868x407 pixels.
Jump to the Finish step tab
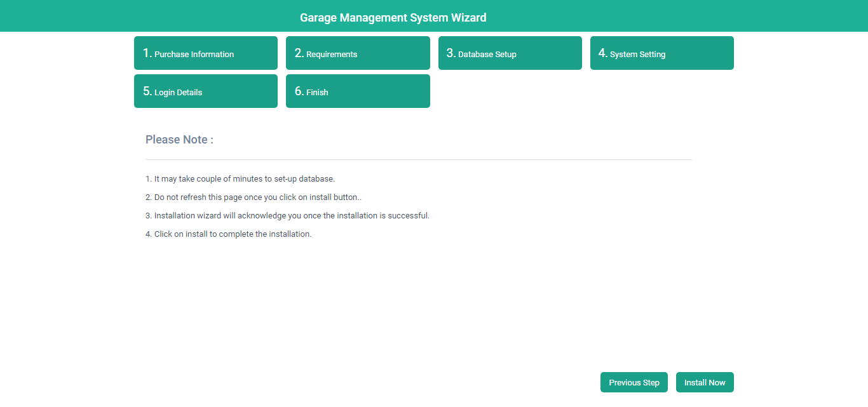357,91
